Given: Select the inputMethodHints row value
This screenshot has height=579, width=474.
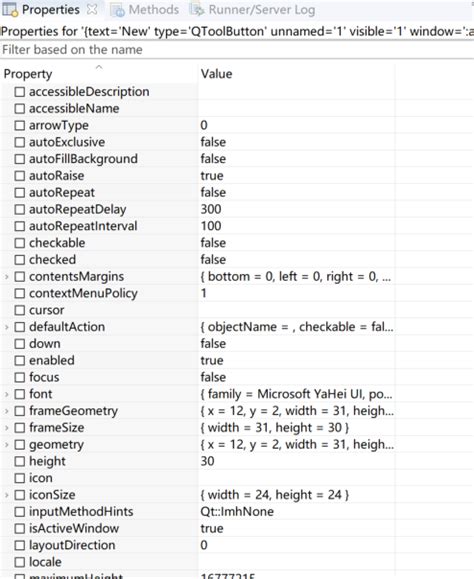Looking at the screenshot, I should [x=237, y=512].
